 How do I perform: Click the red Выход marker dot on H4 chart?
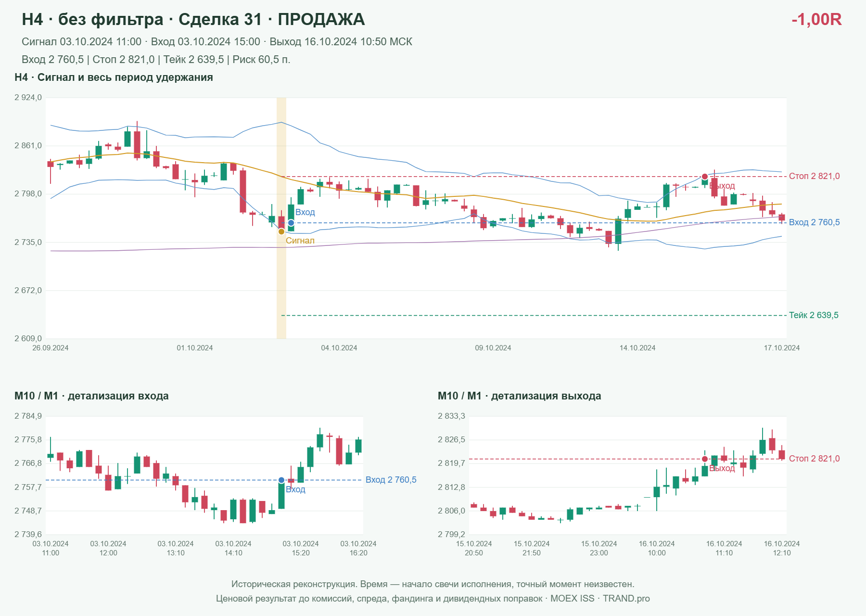click(705, 177)
